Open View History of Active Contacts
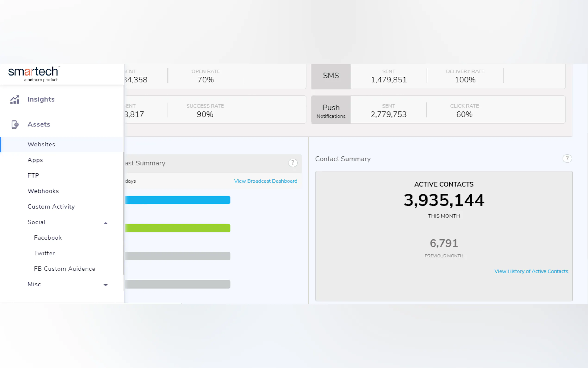This screenshot has width=588, height=368. coord(531,271)
